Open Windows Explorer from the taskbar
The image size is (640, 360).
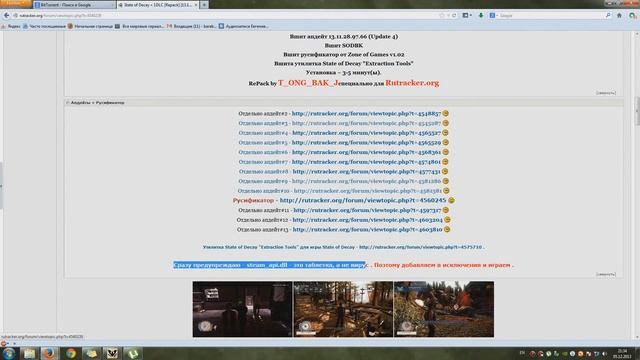point(29,353)
